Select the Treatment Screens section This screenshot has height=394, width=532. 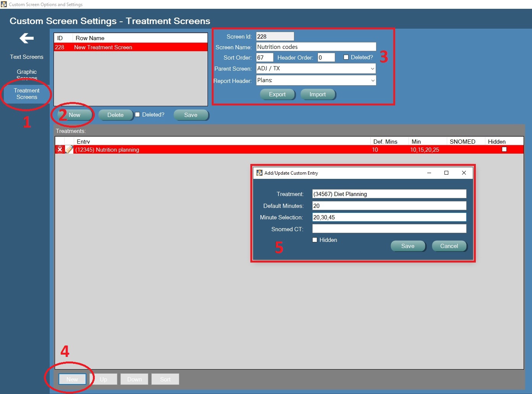tap(27, 94)
